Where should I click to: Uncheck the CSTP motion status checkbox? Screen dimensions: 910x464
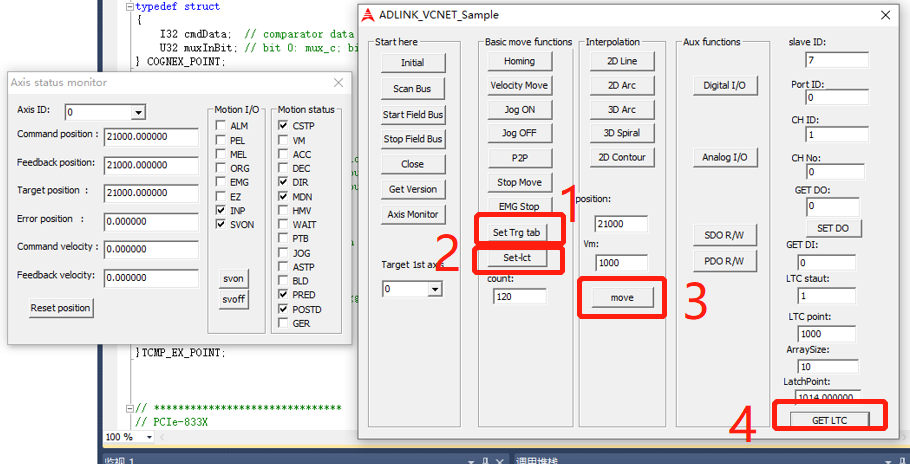click(283, 126)
